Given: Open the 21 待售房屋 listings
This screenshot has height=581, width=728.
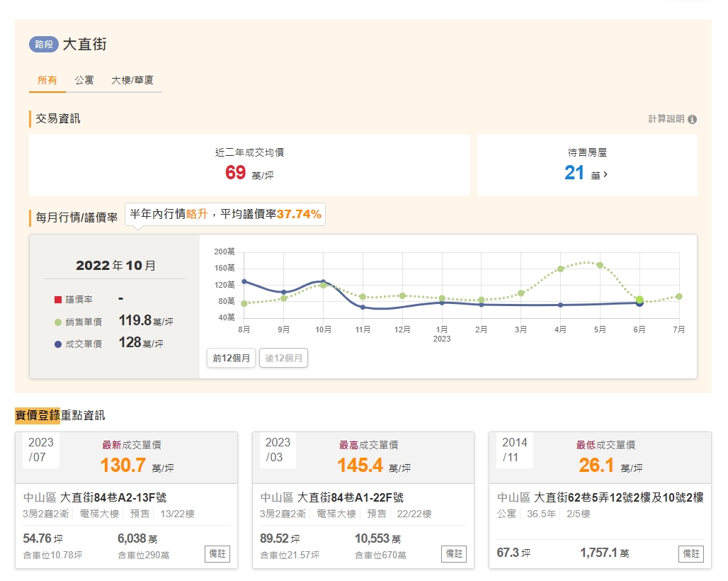Looking at the screenshot, I should click(x=586, y=173).
